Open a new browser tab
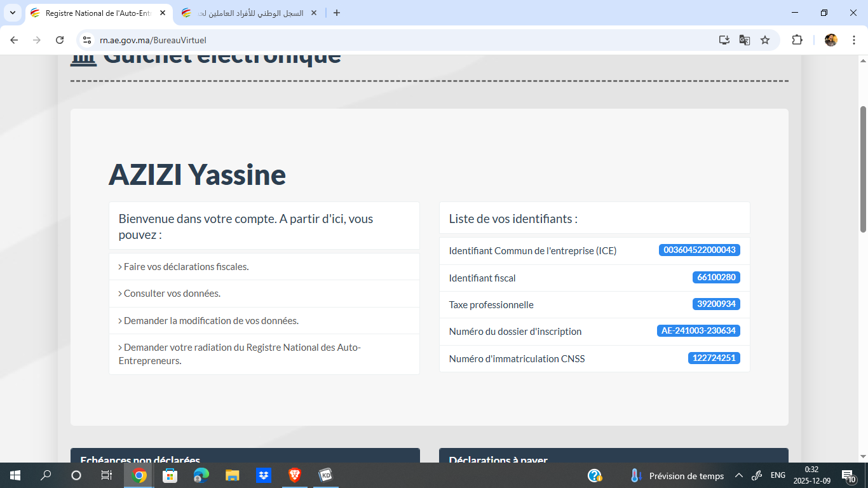The image size is (868, 488). click(x=337, y=13)
